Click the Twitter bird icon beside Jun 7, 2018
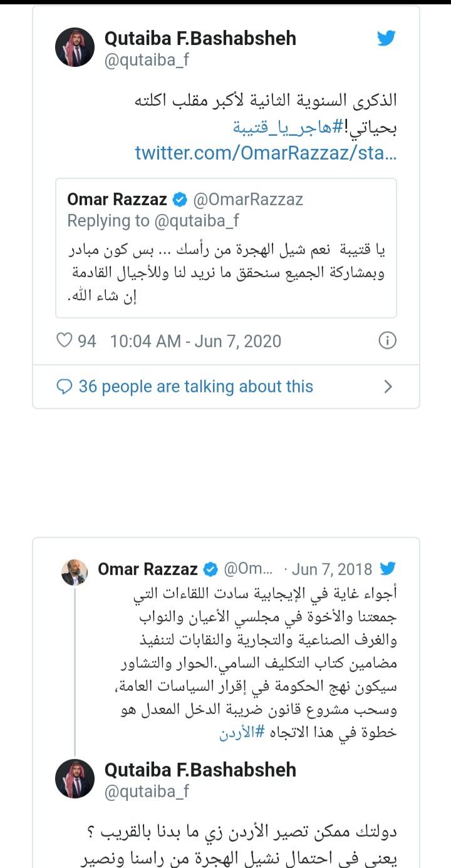The width and height of the screenshot is (451, 868). pos(388,569)
